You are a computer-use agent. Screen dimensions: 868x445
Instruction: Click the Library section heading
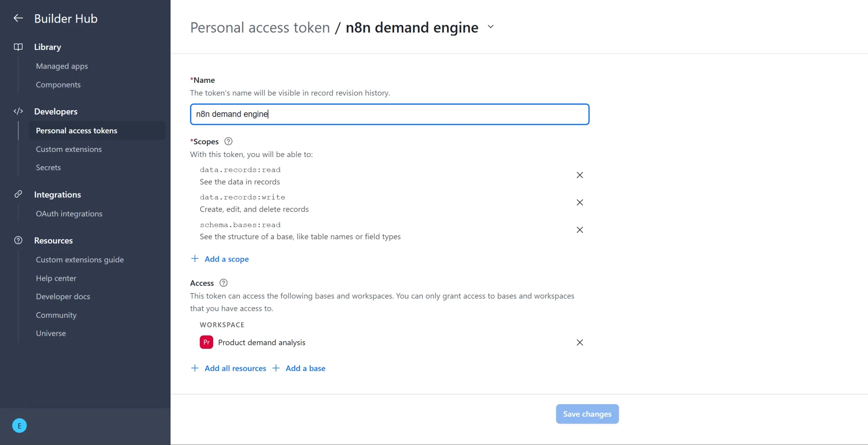tap(48, 47)
